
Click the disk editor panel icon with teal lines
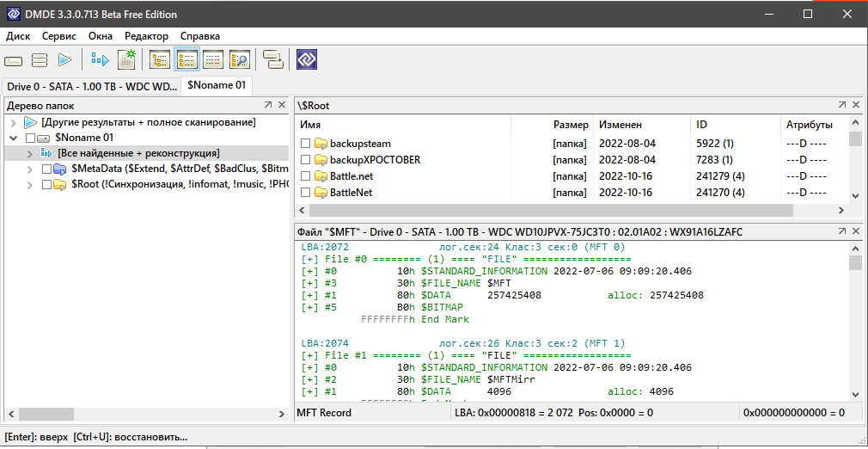coord(213,60)
